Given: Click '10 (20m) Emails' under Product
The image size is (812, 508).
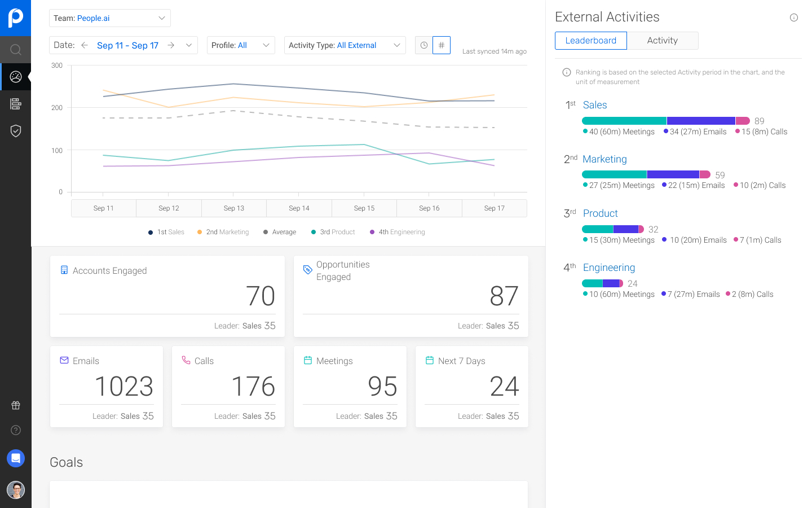Looking at the screenshot, I should (x=694, y=240).
